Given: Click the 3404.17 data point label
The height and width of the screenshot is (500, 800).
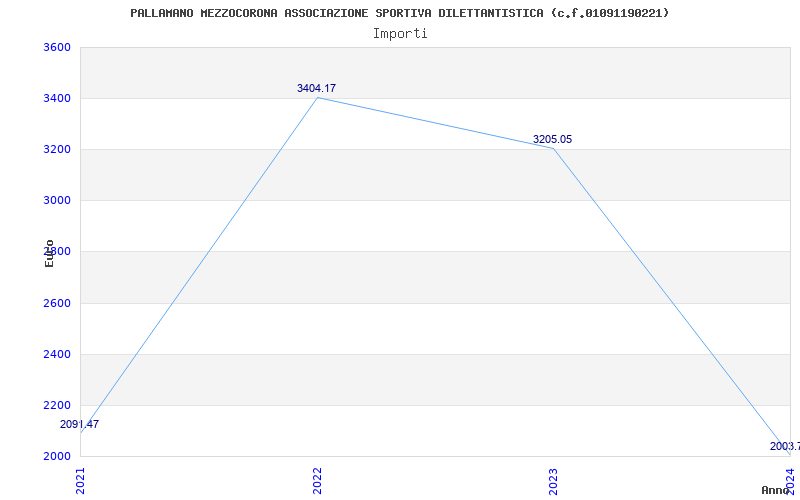Looking at the screenshot, I should [316, 88].
